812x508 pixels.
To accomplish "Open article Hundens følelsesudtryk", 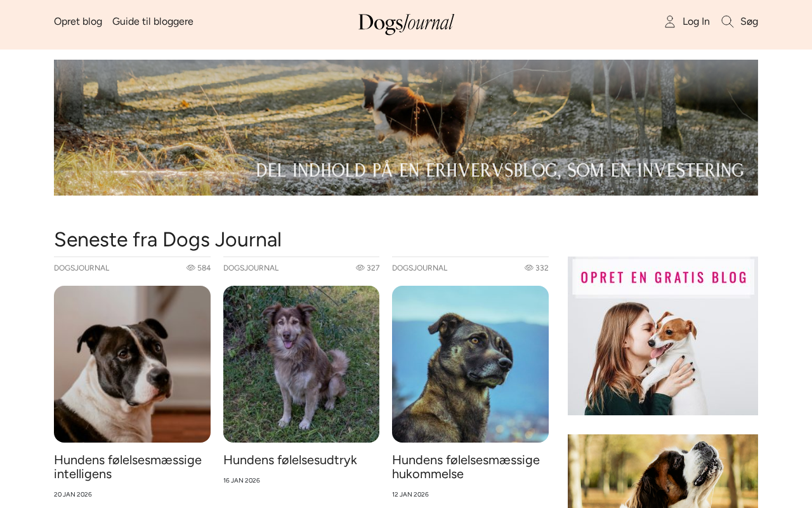I will click(x=290, y=460).
